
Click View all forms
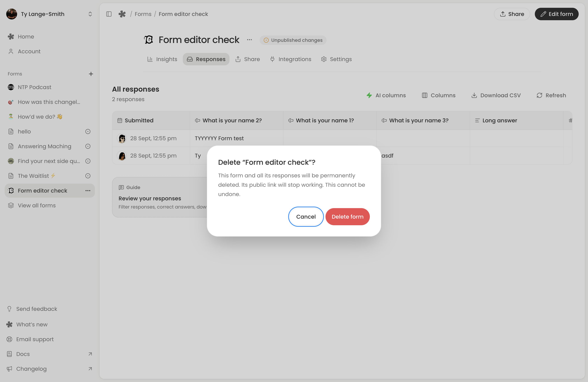point(50,205)
